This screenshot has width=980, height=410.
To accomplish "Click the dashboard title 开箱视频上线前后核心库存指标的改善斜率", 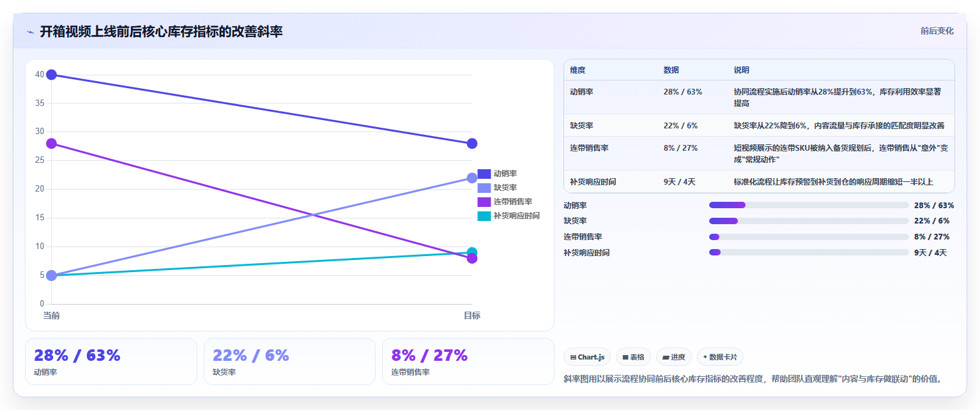I will pos(161,31).
